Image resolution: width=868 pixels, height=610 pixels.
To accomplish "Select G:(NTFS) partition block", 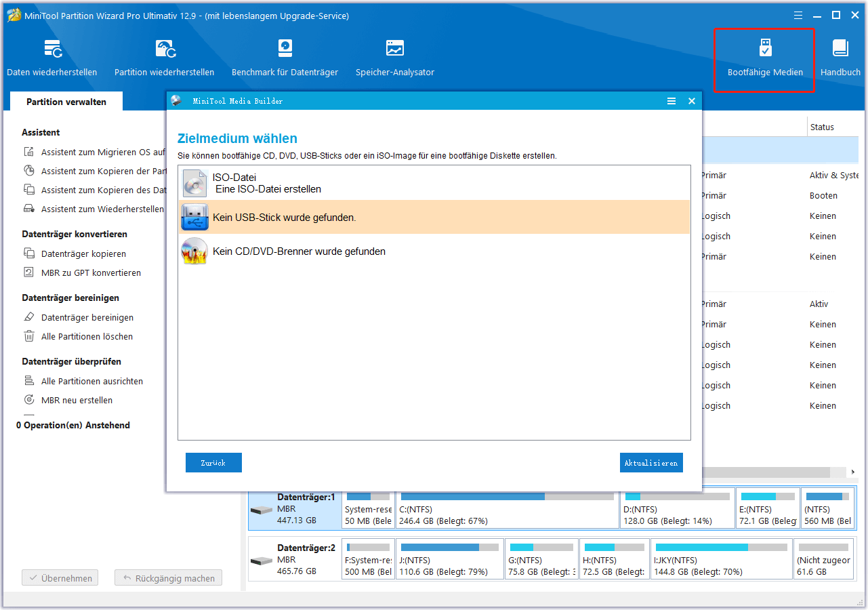I will 542,559.
